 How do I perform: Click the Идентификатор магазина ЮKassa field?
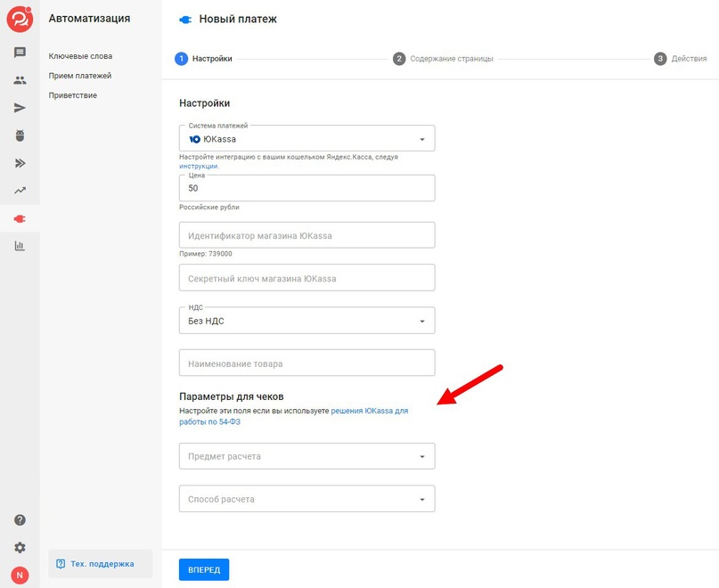[306, 235]
